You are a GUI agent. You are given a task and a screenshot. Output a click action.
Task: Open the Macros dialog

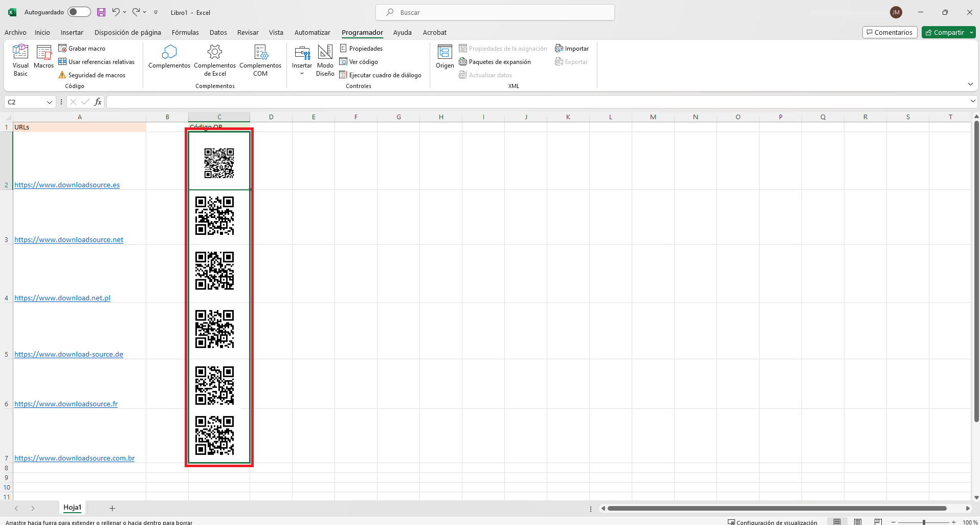point(43,57)
